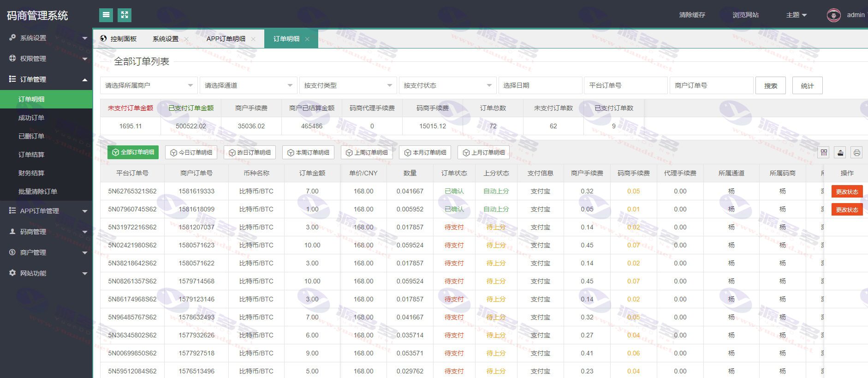Click the 订单金额 column header

click(312, 173)
